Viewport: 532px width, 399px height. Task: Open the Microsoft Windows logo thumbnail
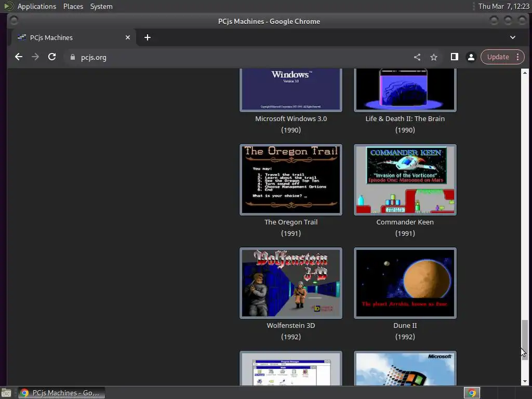[405, 368]
